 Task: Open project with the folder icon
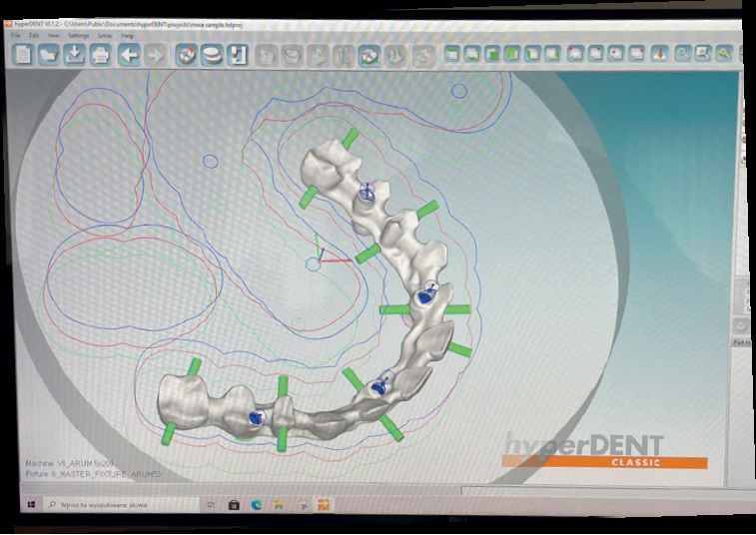pyautogui.click(x=48, y=56)
